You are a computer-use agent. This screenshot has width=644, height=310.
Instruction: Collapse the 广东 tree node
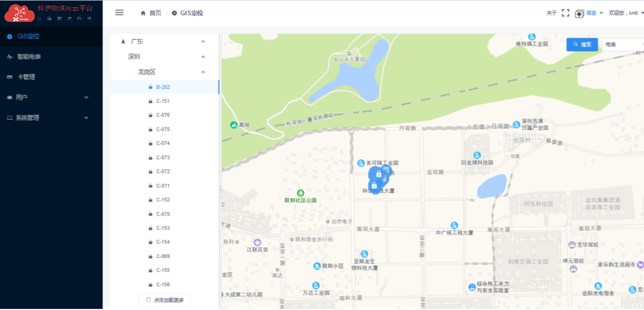[x=203, y=41]
